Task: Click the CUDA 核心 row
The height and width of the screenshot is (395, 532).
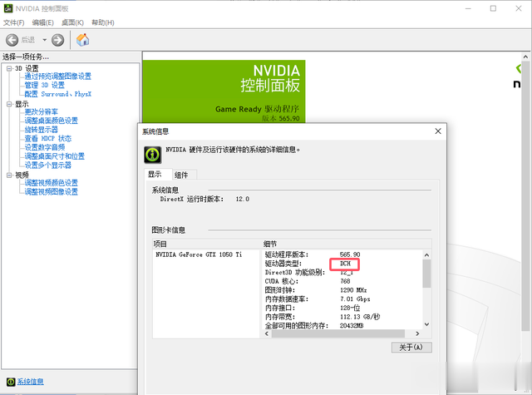Action: [342, 281]
